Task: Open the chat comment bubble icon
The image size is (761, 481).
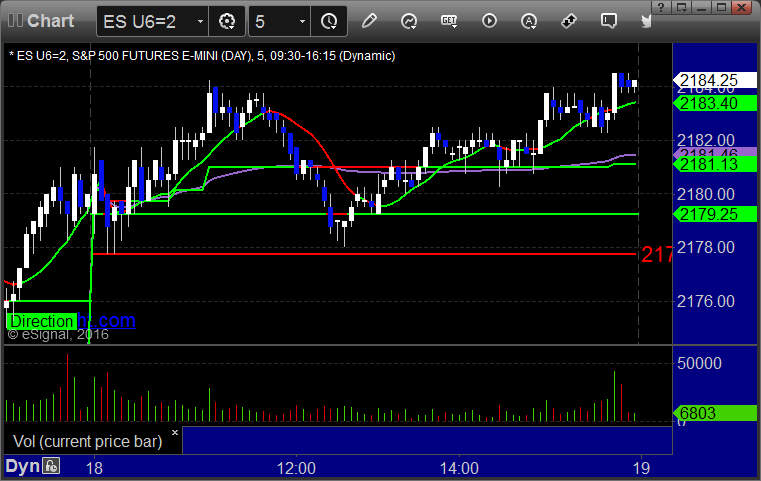Action: 609,21
